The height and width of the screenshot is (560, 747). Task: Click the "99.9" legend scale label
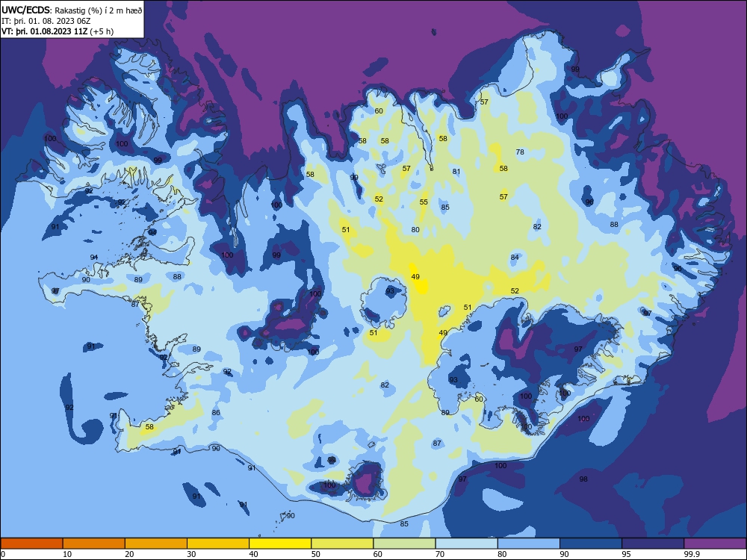pyautogui.click(x=692, y=554)
